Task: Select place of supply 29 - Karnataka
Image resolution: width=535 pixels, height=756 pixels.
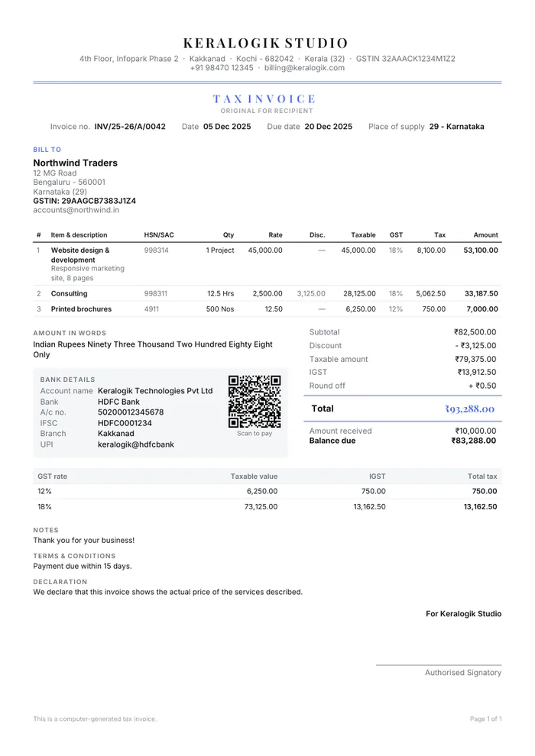Action: 456,126
